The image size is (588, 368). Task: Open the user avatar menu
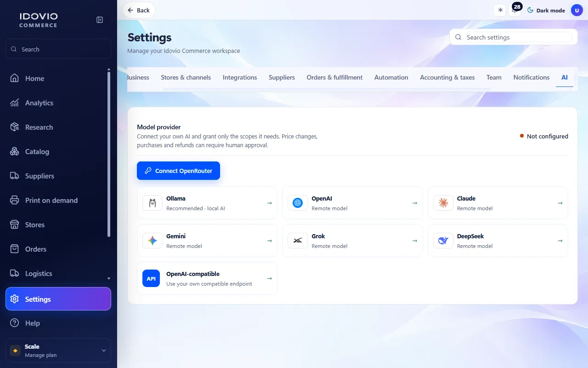(577, 10)
